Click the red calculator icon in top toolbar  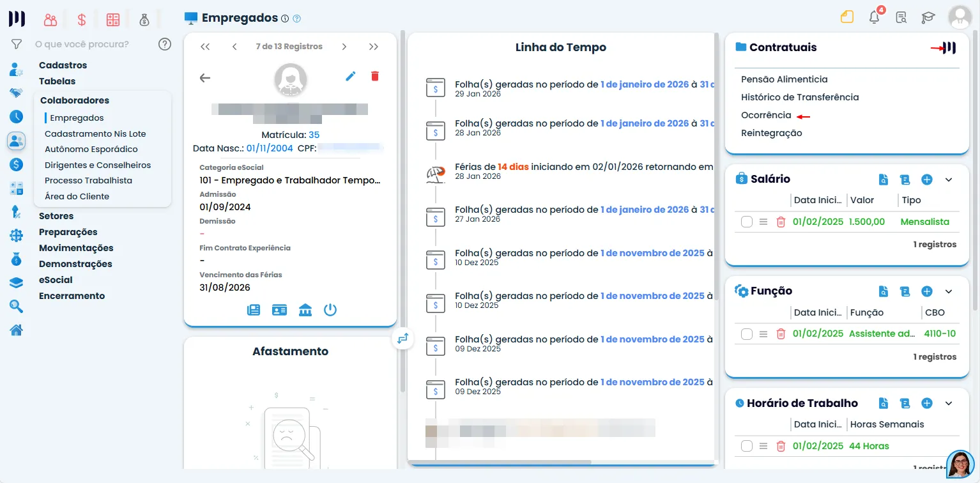(x=113, y=20)
